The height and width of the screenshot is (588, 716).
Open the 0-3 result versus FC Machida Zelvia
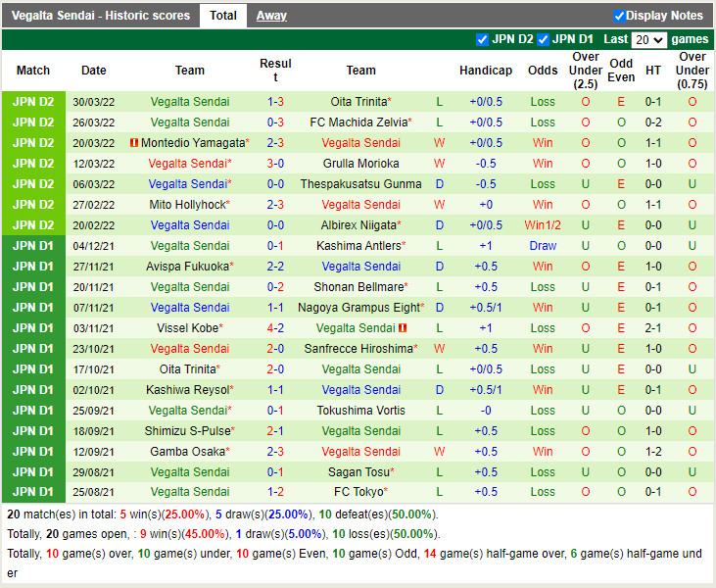275,122
